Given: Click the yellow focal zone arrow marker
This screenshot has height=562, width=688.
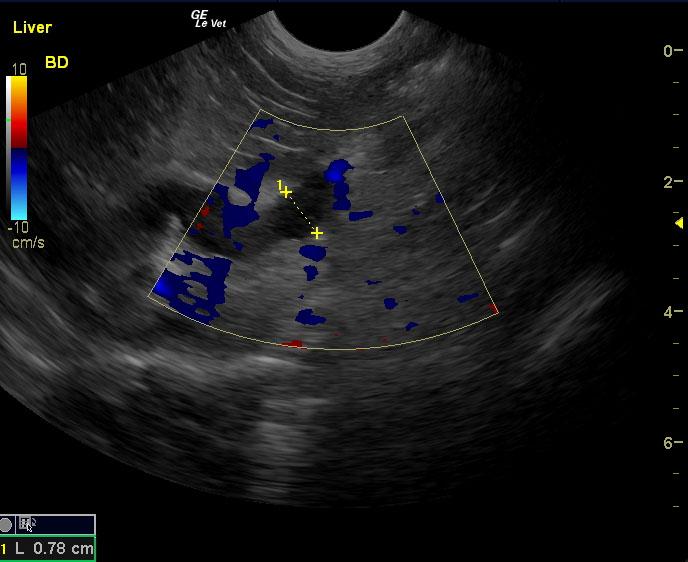Looking at the screenshot, I should pyautogui.click(x=679, y=222).
